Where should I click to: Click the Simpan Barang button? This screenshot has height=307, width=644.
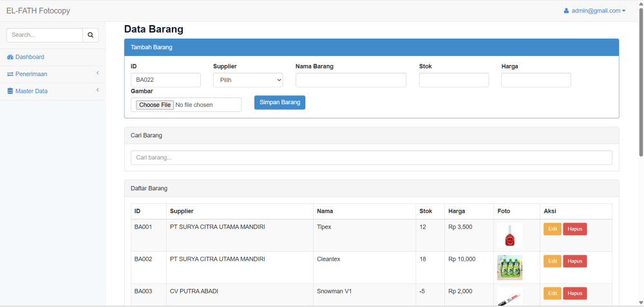click(279, 102)
